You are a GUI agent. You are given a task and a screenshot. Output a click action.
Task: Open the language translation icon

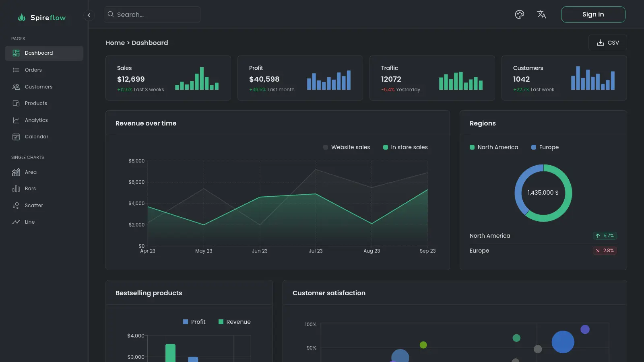click(541, 14)
